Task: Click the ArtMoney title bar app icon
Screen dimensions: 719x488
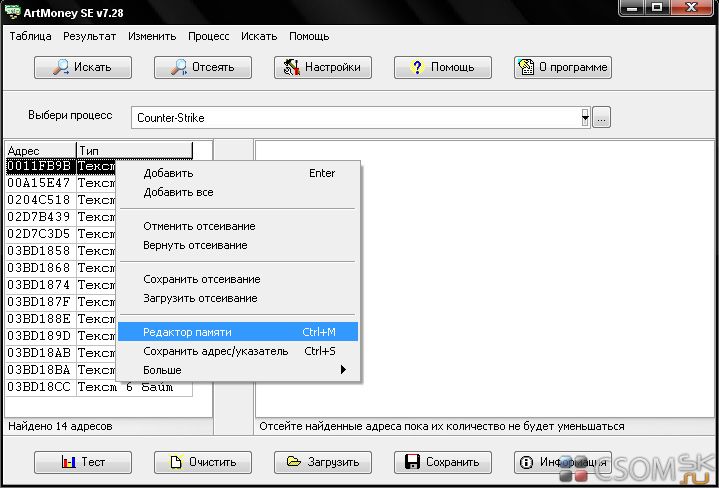Action: click(x=12, y=11)
